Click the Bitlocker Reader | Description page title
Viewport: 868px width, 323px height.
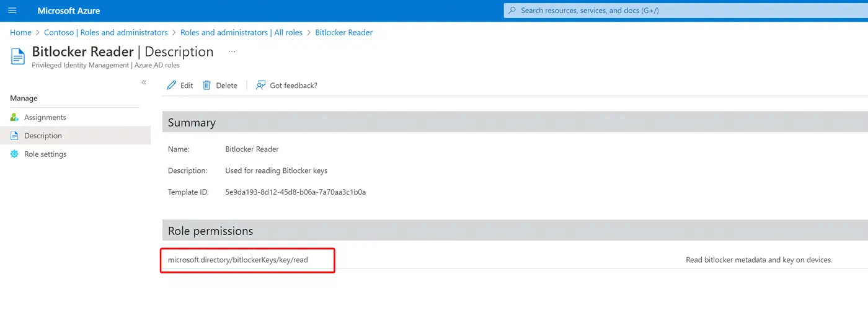coord(123,51)
